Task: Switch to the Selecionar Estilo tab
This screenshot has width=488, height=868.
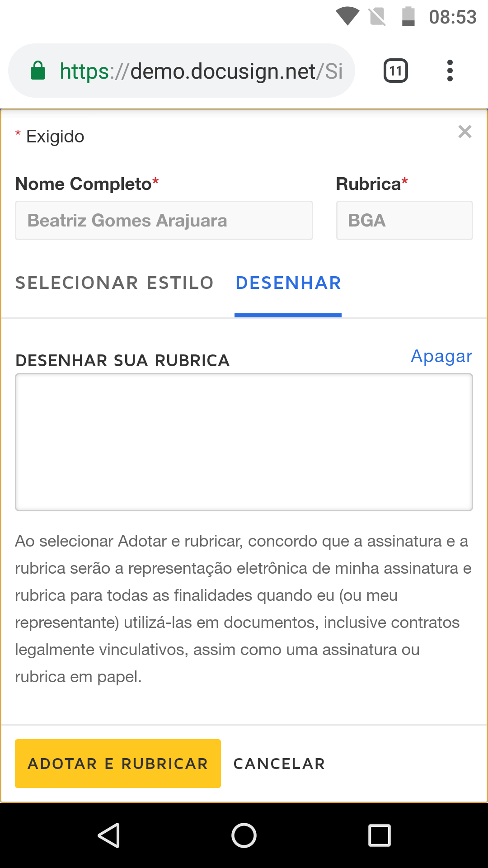Action: [114, 283]
